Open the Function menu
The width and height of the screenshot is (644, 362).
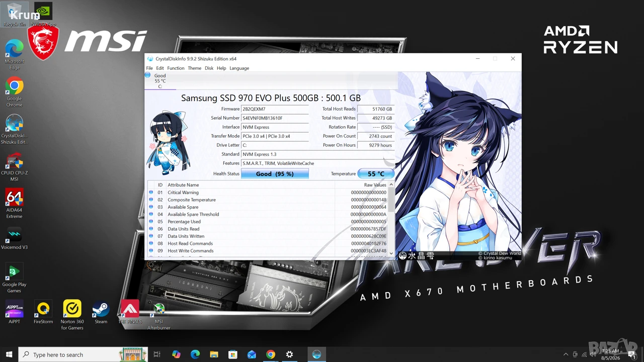coord(176,68)
